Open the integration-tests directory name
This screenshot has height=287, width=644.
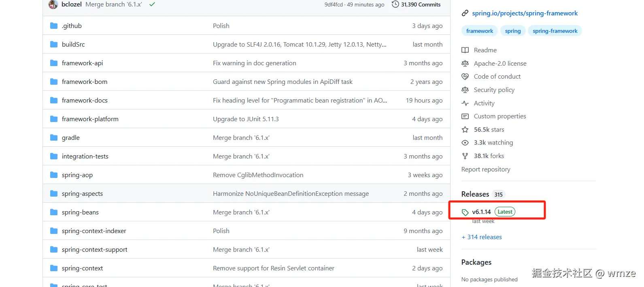(85, 156)
